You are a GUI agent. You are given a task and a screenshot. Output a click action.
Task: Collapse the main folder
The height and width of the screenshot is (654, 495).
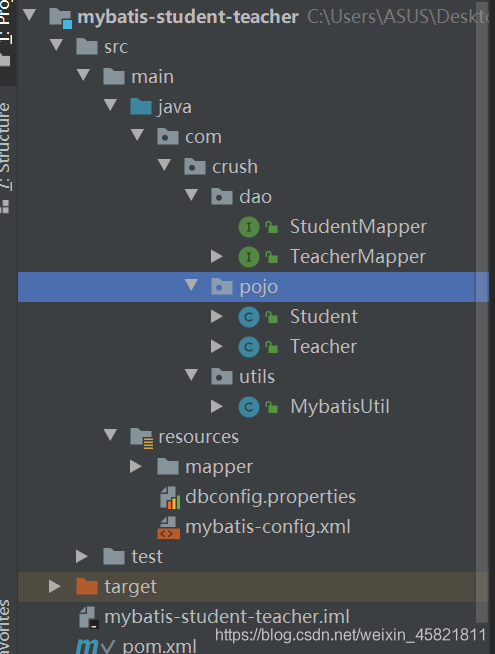pos(83,75)
